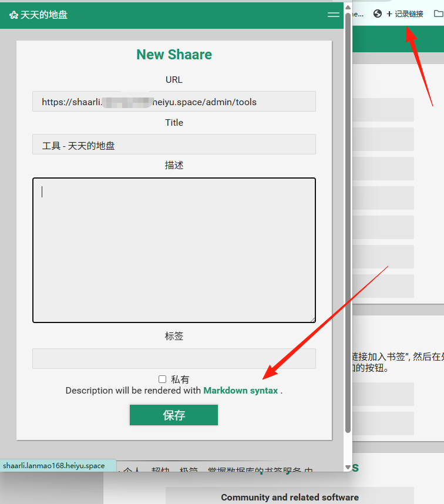
Task: Click the popup scrollbar up arrow
Action: coord(348,7)
